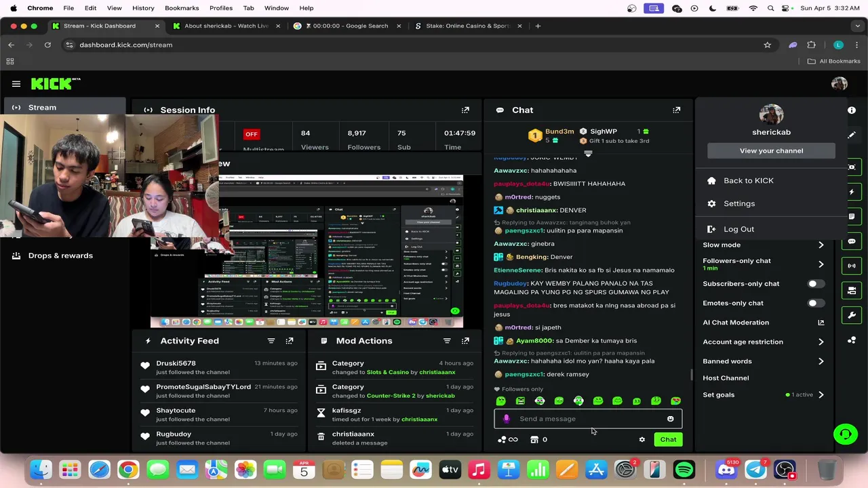Click the chat bubble button in the right toolbar
868x488 pixels.
point(852,241)
